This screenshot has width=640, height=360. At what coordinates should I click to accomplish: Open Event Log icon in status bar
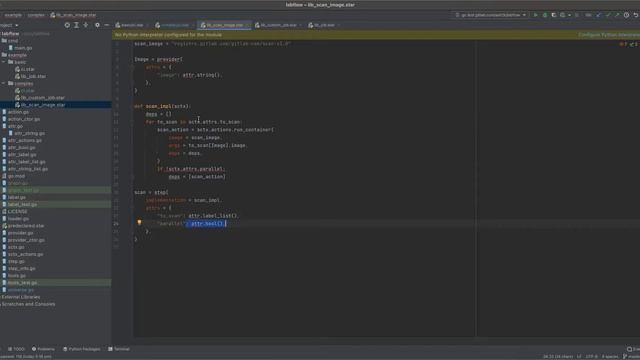[629, 349]
